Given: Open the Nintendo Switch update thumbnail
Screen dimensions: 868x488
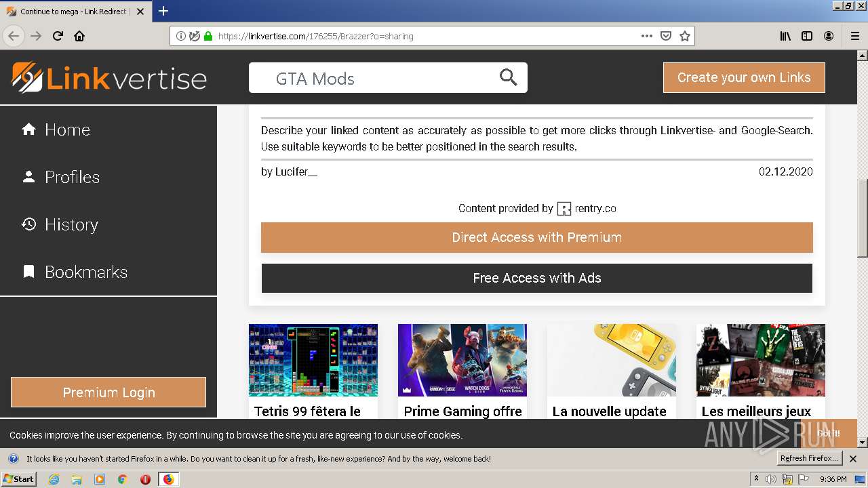Looking at the screenshot, I should tap(612, 360).
